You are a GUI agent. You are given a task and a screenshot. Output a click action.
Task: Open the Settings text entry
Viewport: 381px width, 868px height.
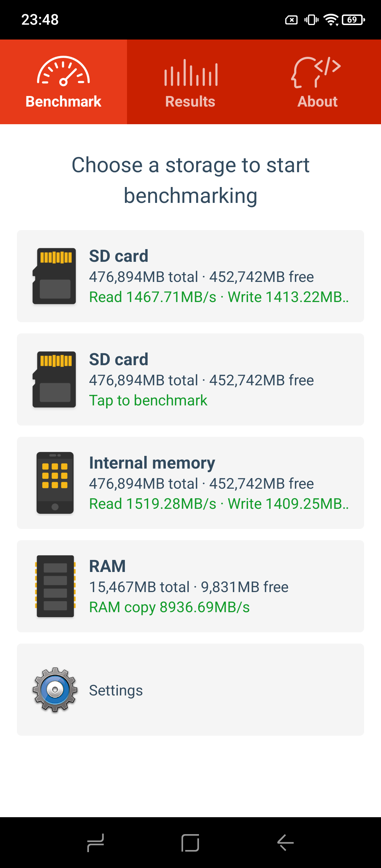116,691
